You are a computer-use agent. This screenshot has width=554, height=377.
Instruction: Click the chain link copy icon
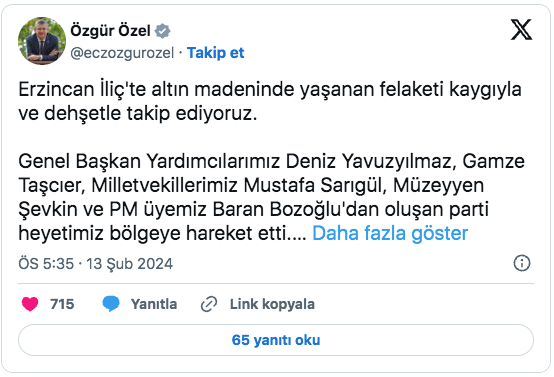point(209,304)
